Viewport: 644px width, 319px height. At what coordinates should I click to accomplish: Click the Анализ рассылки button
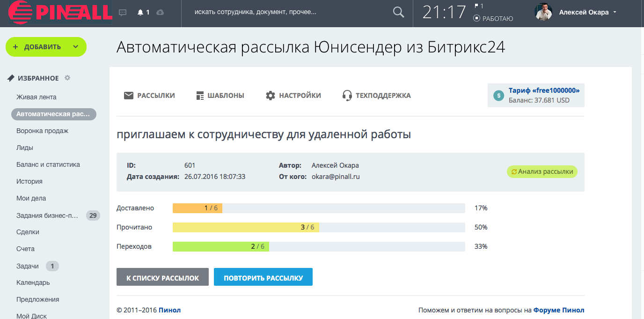(x=542, y=171)
